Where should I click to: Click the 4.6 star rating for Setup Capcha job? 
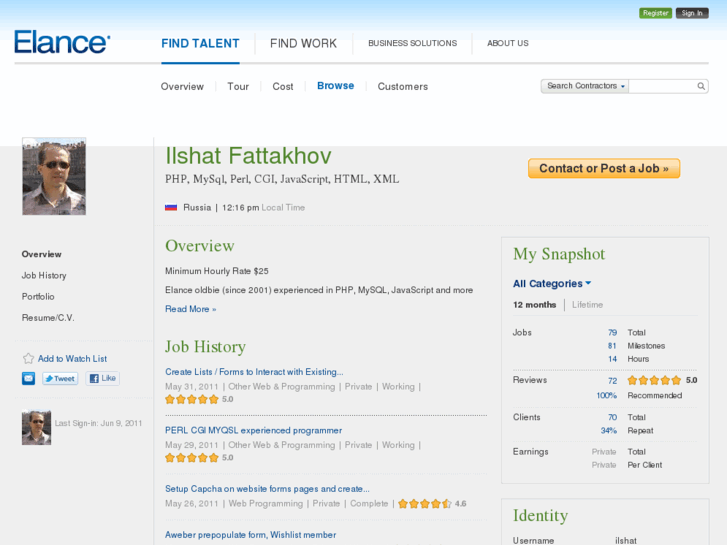pos(425,504)
